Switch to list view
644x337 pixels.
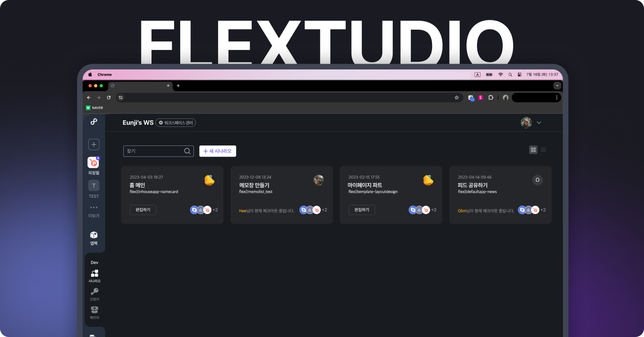[x=543, y=150]
